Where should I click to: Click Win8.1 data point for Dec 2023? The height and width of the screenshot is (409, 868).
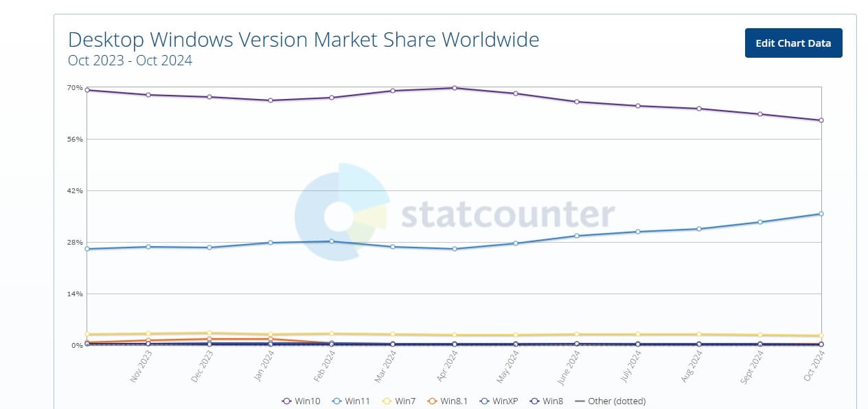209,339
